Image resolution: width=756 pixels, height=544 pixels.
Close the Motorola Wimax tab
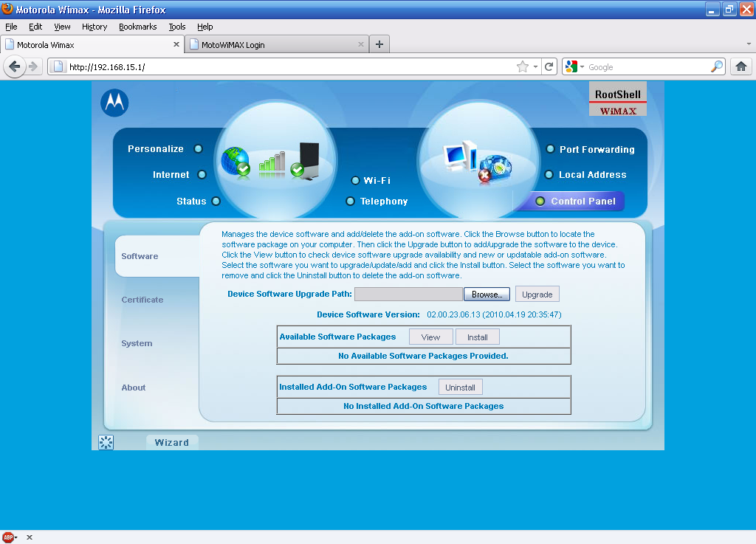tap(176, 44)
